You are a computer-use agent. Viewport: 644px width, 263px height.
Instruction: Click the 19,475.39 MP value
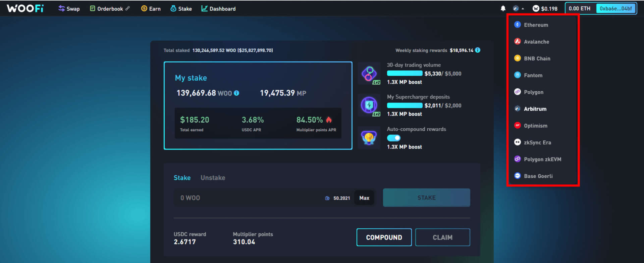283,93
